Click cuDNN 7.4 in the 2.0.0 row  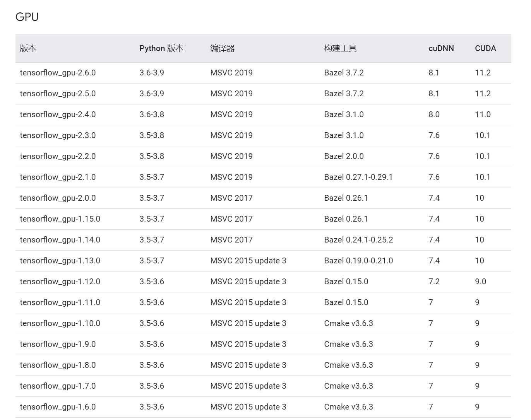coord(434,198)
